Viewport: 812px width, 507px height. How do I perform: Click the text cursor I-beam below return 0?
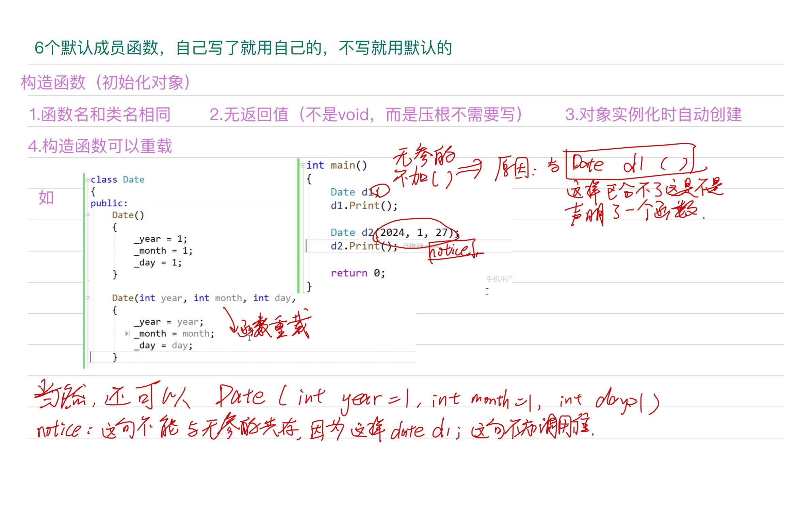pyautogui.click(x=487, y=291)
